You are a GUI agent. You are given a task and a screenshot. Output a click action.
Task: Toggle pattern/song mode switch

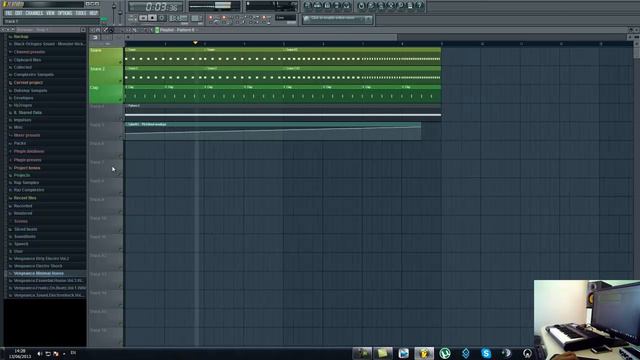pyautogui.click(x=132, y=18)
